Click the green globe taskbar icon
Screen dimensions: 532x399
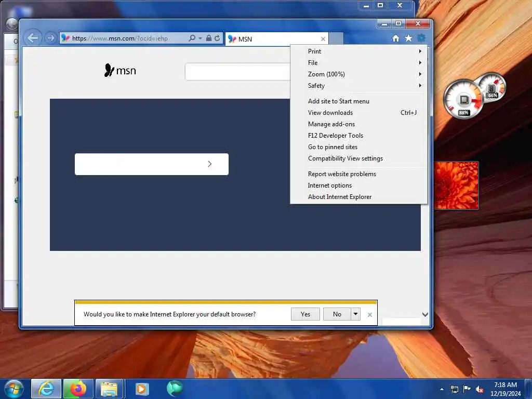point(175,389)
